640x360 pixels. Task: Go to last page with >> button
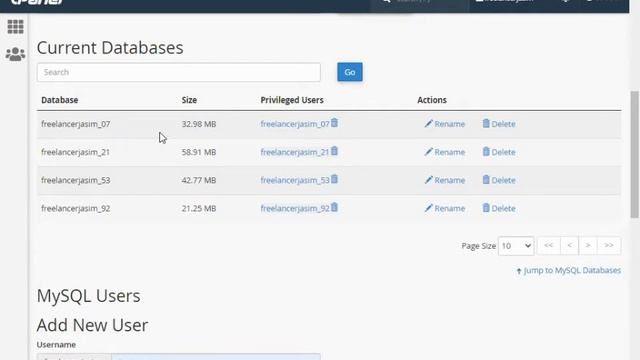[x=609, y=245]
